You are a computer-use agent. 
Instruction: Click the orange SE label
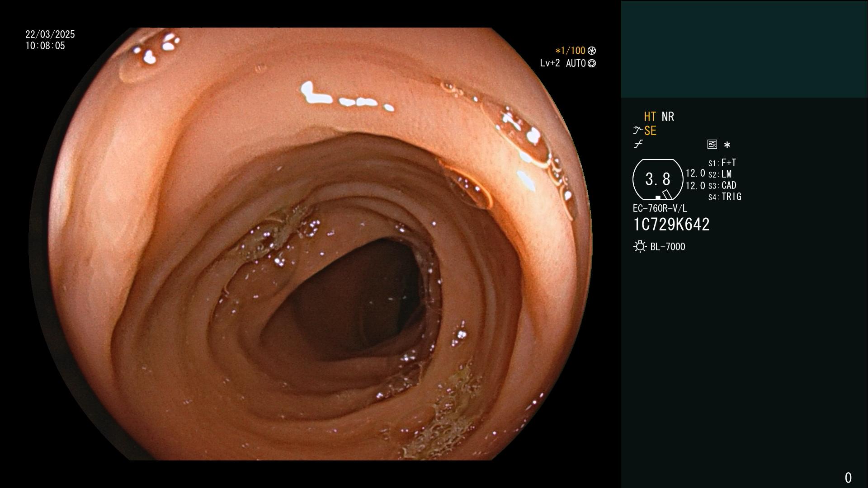click(x=650, y=131)
